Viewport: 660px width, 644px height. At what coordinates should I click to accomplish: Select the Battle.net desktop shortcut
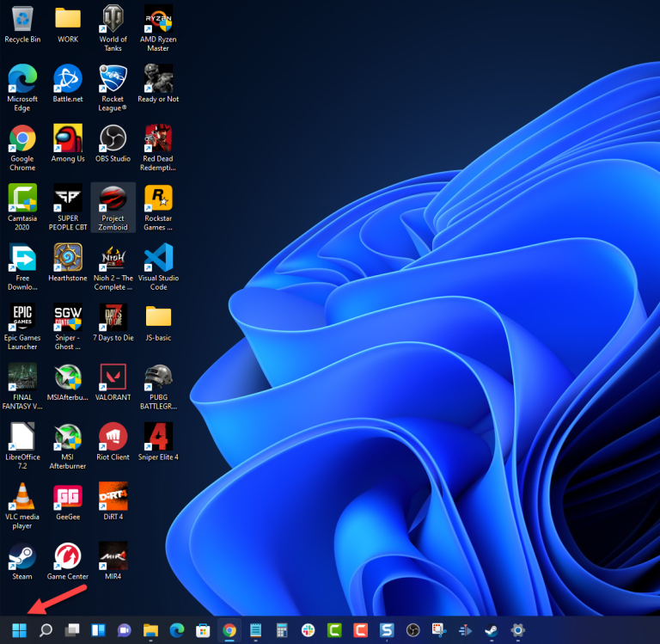click(x=68, y=84)
